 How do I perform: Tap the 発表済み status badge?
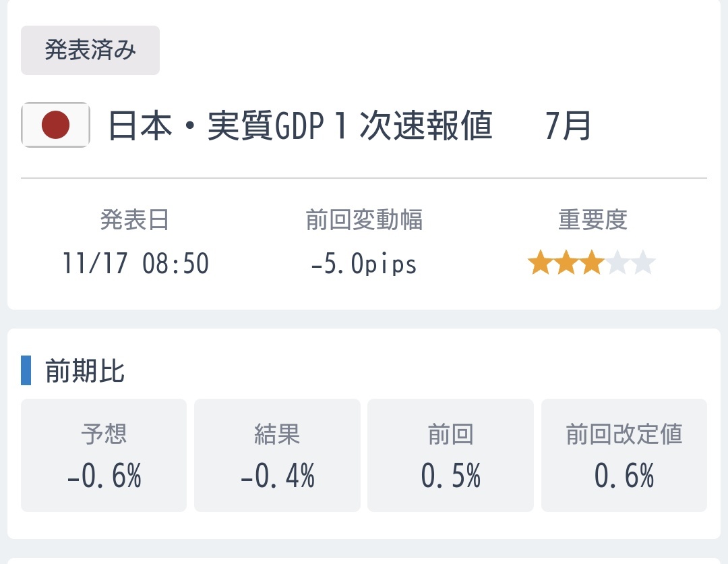coord(90,51)
